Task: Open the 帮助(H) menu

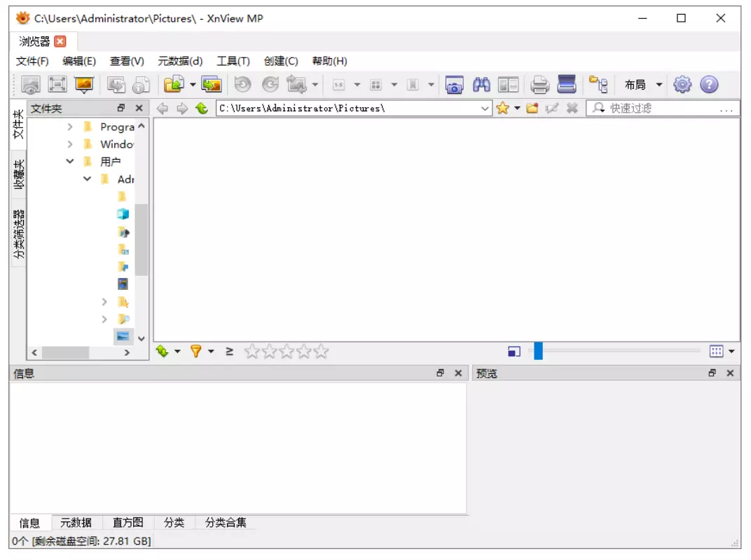Action: point(329,62)
